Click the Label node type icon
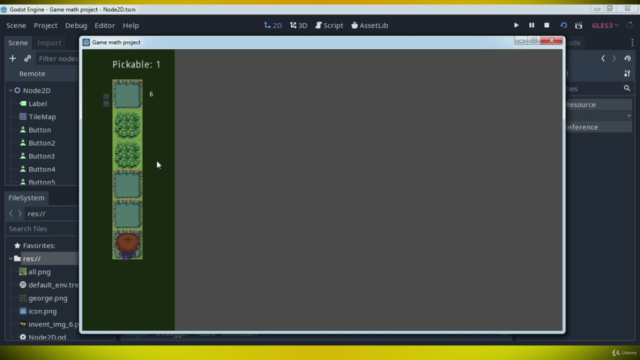Screen dimensions: 640x360 23,104
